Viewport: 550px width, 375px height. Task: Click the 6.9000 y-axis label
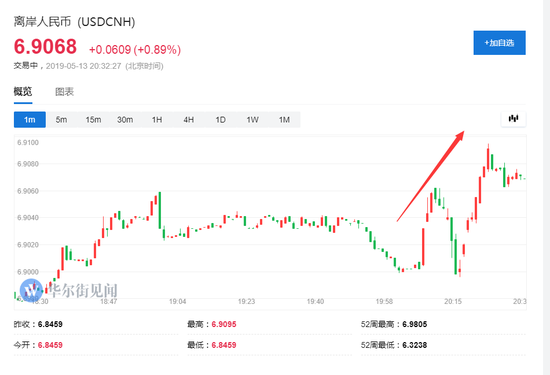(x=28, y=272)
